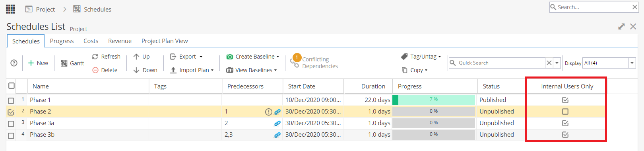Expand the Schedules List panel to fullscreen
Screen dimensions: 644x151
click(621, 26)
